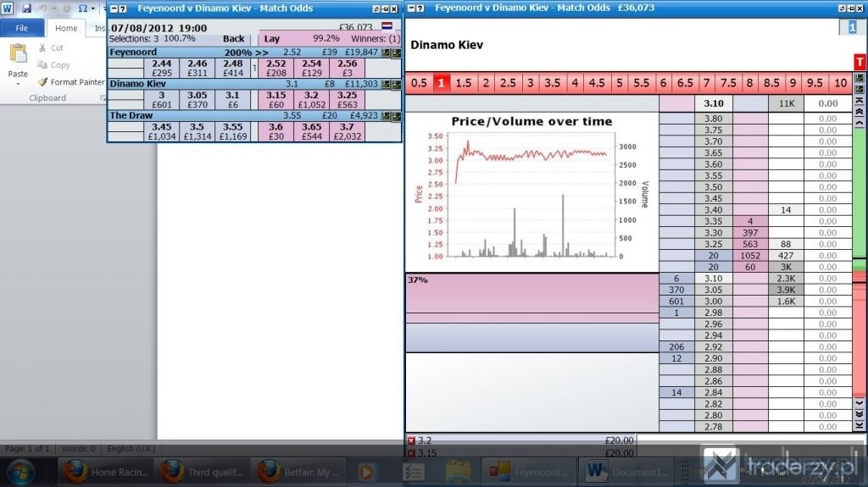This screenshot has width=868, height=487.
Task: Open the File tab in Word
Action: click(21, 28)
